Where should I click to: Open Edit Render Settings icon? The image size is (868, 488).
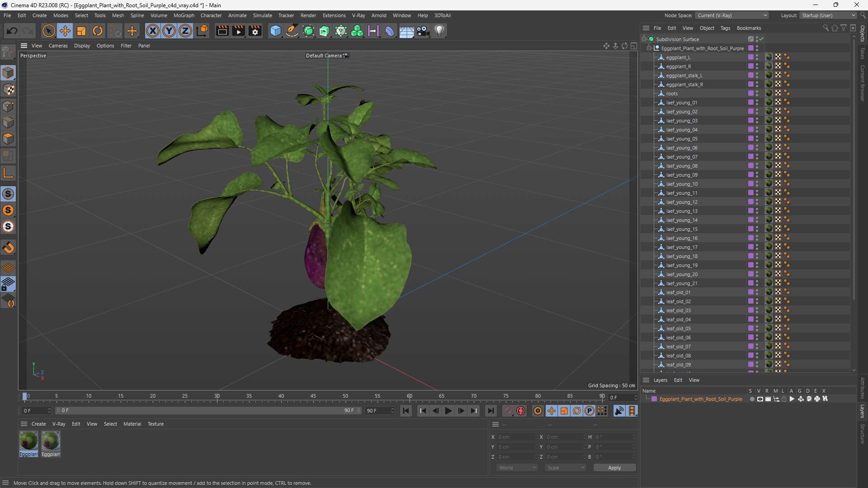[x=255, y=31]
